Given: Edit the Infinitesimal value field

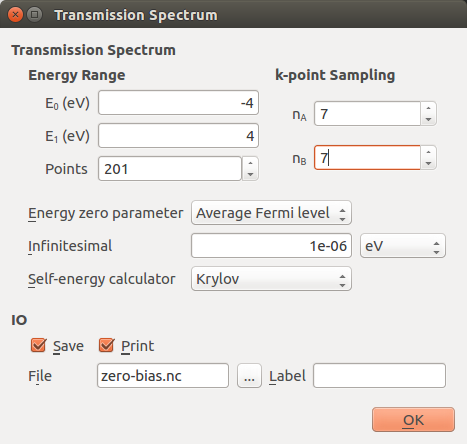Looking at the screenshot, I should (271, 246).
